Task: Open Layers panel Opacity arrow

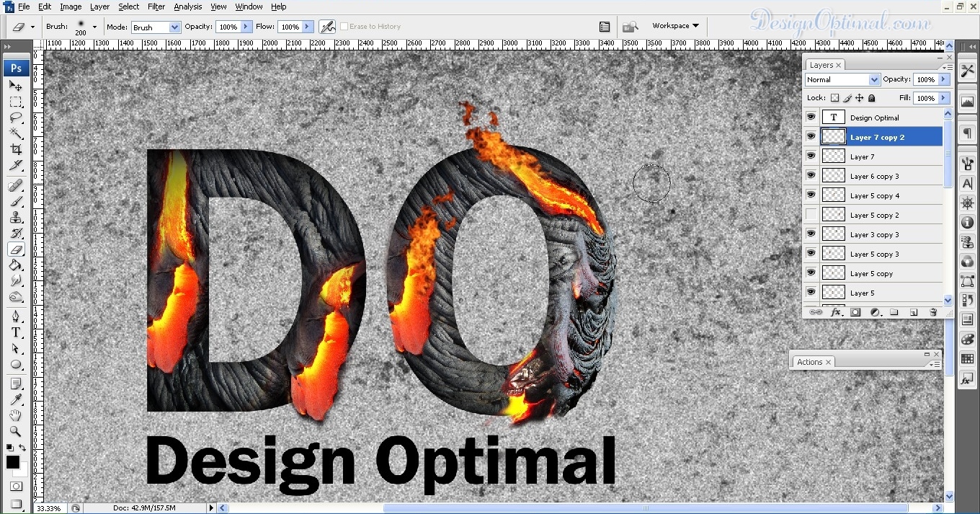Action: [x=944, y=79]
